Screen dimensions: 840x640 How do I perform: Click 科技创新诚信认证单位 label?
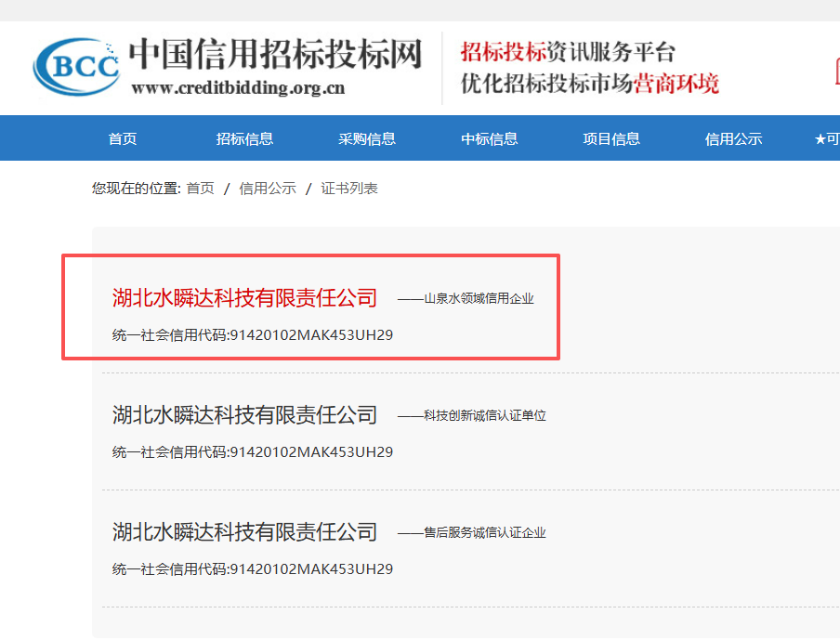point(485,415)
